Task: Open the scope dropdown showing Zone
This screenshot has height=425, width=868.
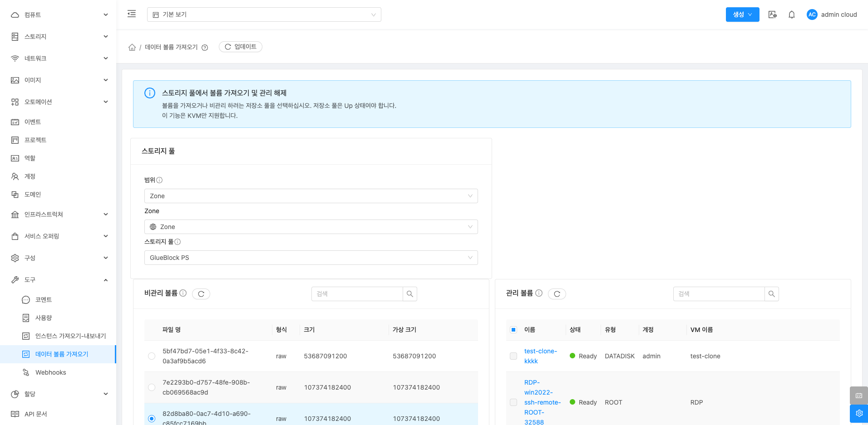Action: pyautogui.click(x=311, y=196)
